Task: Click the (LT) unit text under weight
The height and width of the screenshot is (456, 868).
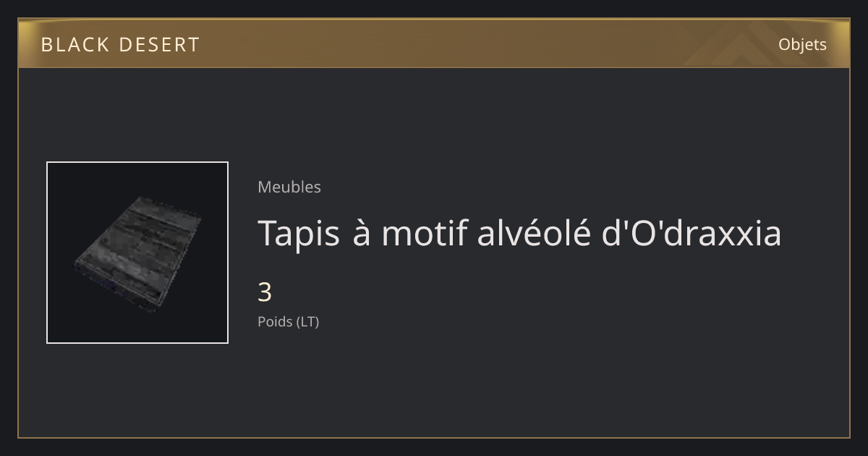Action: (x=307, y=321)
